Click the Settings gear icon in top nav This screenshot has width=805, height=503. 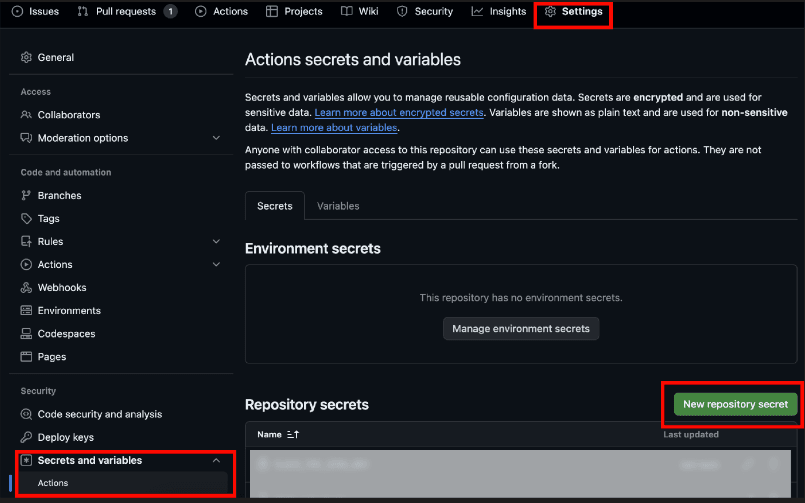pyautogui.click(x=550, y=11)
